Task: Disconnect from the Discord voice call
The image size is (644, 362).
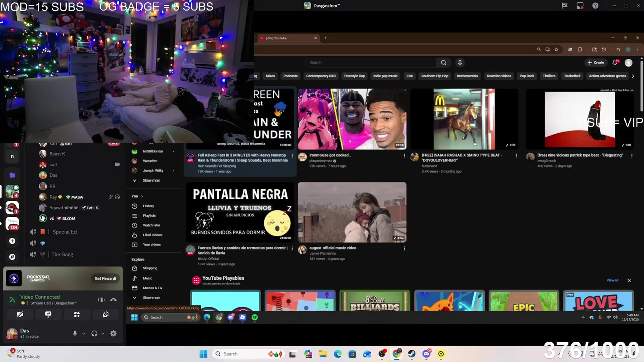Action: pyautogui.click(x=113, y=300)
